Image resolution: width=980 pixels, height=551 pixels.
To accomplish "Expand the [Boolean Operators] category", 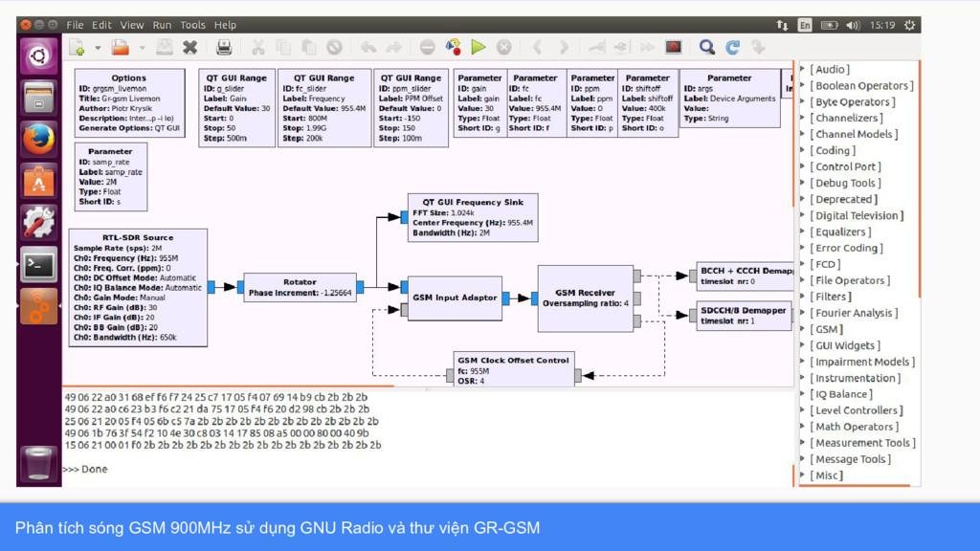I will (803, 85).
